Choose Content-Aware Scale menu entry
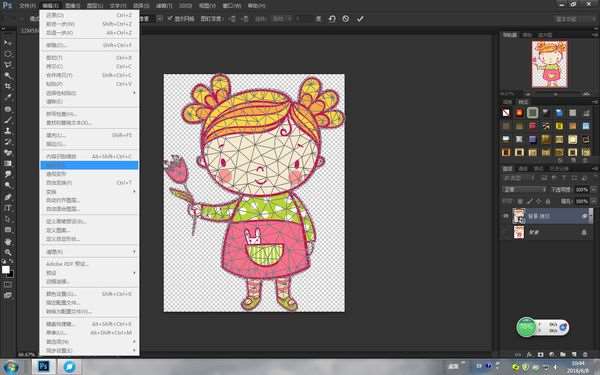The image size is (600, 375). [x=89, y=156]
